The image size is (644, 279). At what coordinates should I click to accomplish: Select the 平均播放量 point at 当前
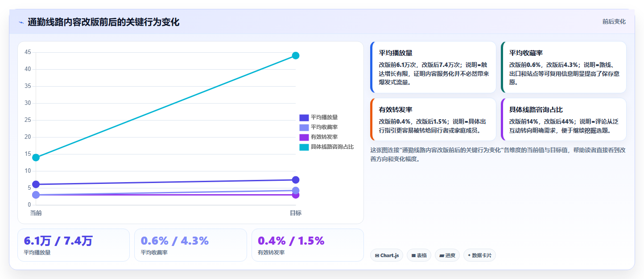pos(36,184)
